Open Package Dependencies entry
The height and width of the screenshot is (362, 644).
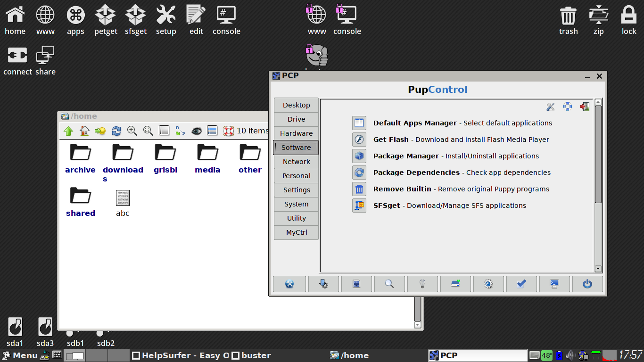[x=416, y=173]
